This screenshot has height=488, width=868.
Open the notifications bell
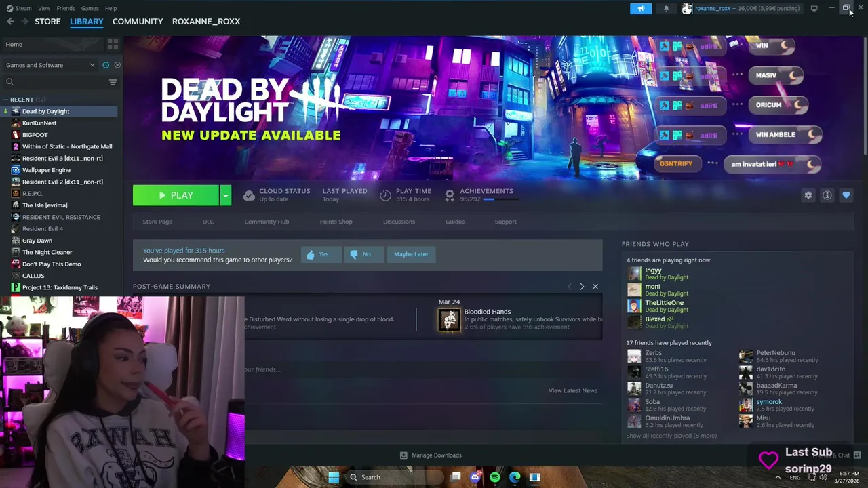point(666,8)
